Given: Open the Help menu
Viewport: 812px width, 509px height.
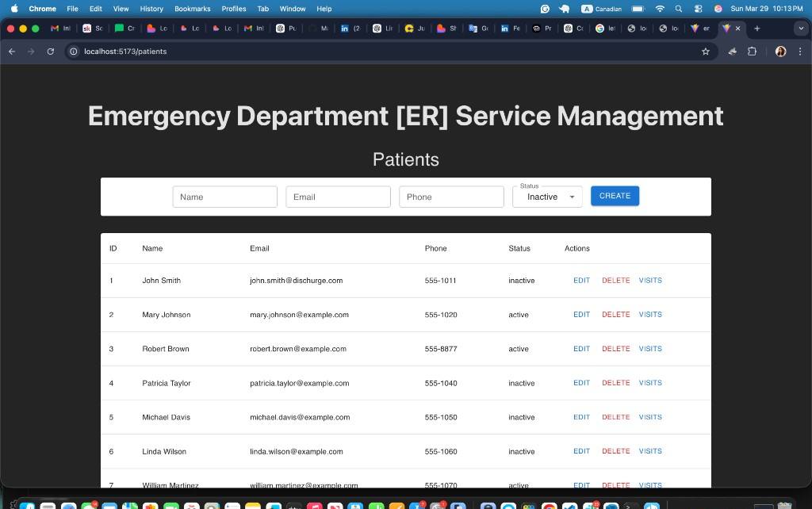Looking at the screenshot, I should [324, 9].
